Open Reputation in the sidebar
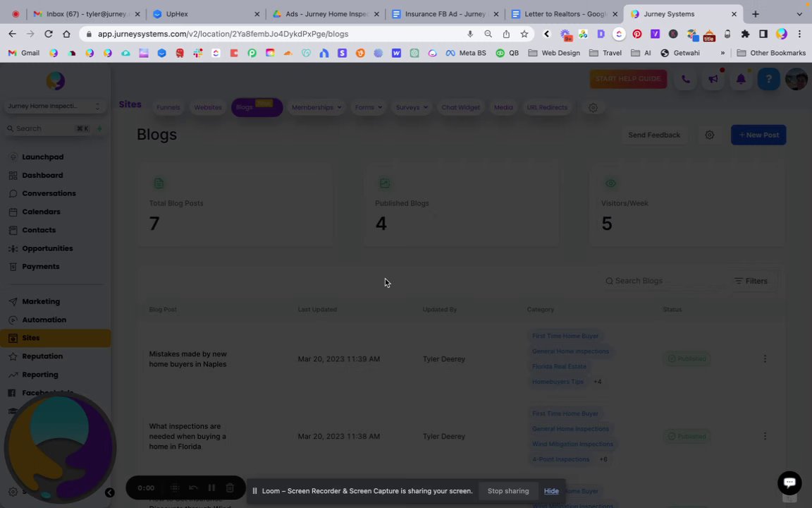812x508 pixels. (42, 356)
